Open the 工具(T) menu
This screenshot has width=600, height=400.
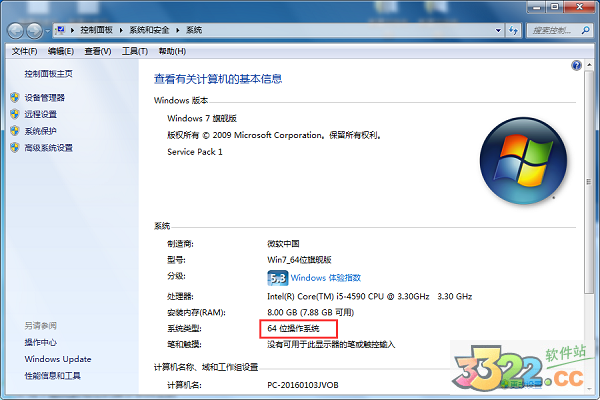[135, 51]
